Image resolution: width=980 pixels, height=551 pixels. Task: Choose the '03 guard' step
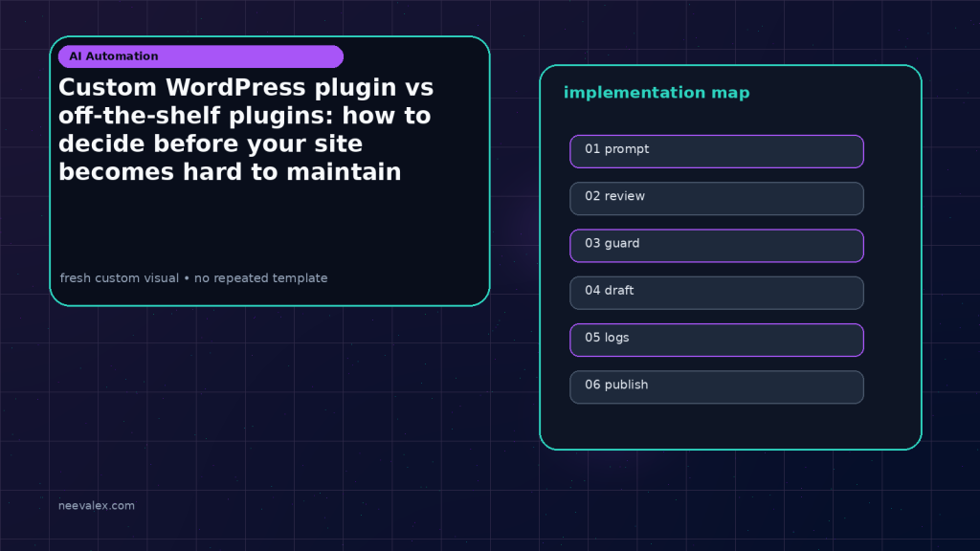[x=717, y=246]
